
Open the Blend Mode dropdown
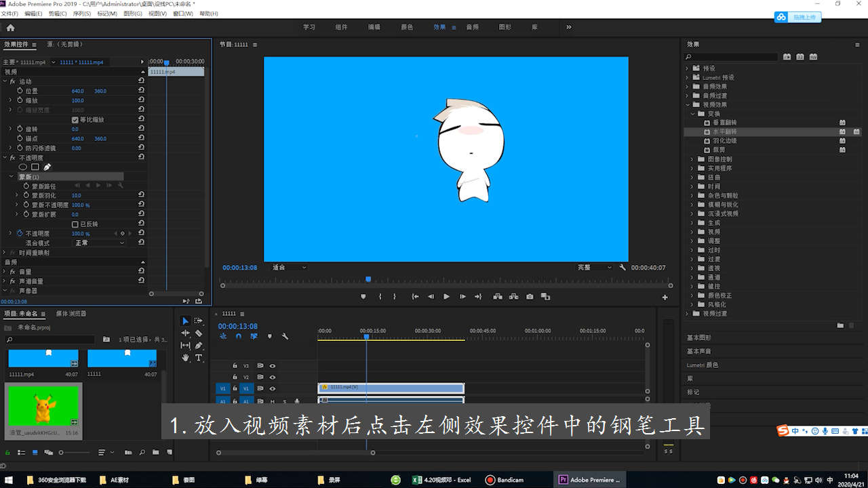100,243
